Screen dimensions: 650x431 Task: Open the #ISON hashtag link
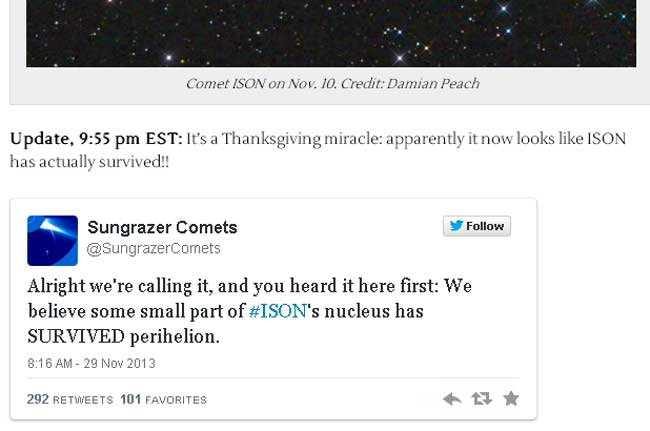tap(278, 311)
